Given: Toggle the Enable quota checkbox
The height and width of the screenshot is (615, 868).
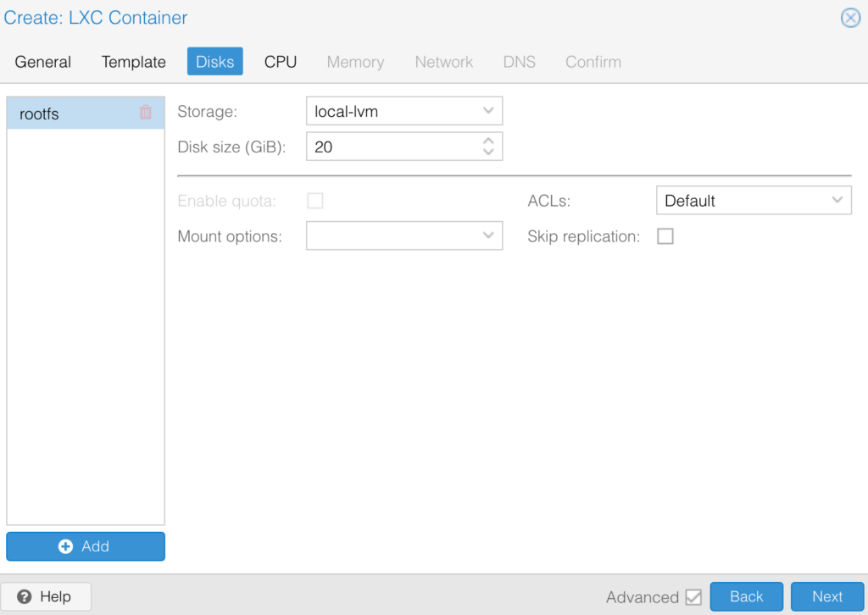Looking at the screenshot, I should (x=315, y=201).
